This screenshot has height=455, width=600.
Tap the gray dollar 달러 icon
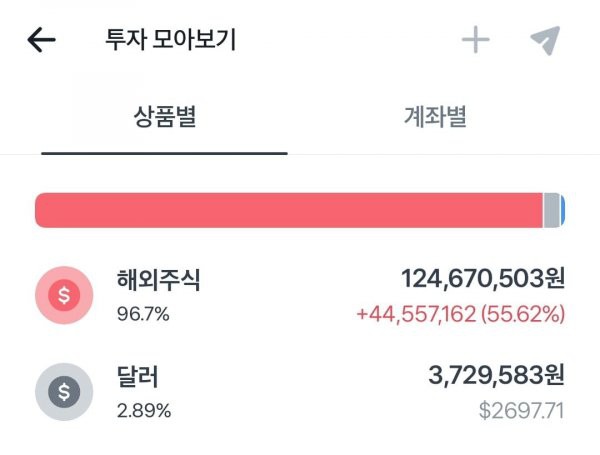64,392
